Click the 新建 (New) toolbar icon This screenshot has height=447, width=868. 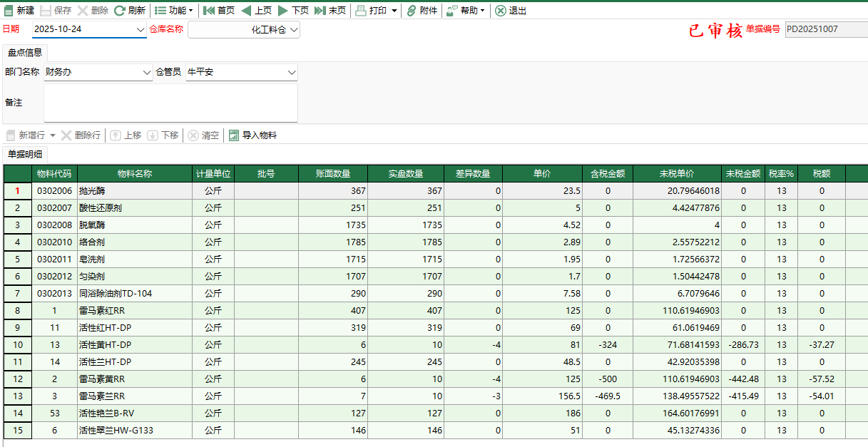9,11
